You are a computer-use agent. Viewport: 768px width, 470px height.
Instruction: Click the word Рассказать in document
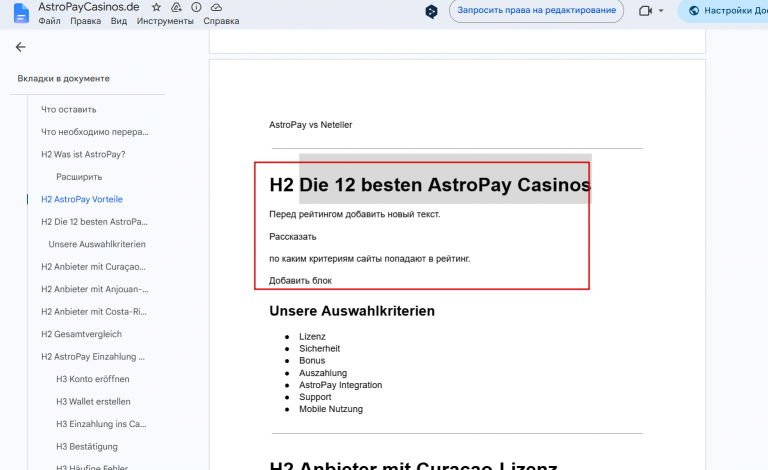(293, 237)
